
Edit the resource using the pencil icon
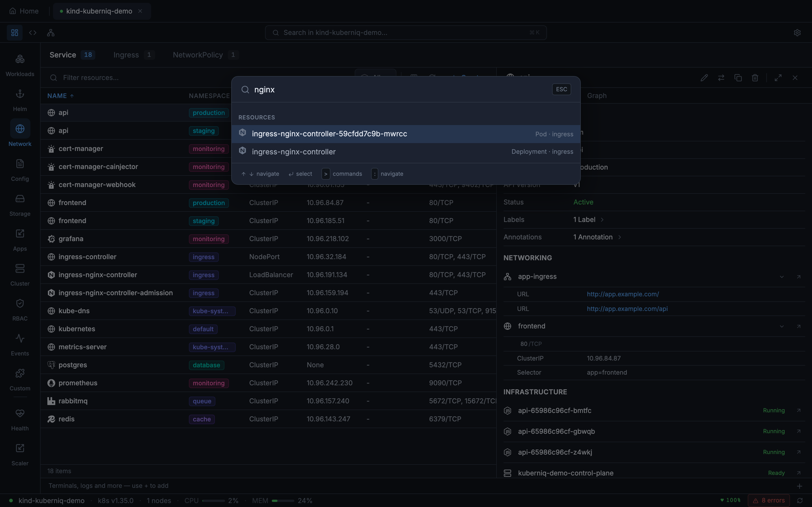pos(704,77)
